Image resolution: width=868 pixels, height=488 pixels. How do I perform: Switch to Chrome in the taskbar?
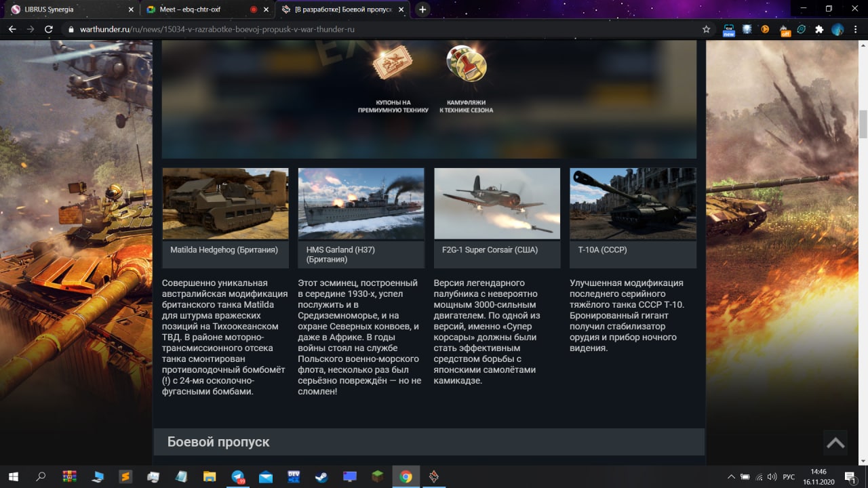point(406,476)
